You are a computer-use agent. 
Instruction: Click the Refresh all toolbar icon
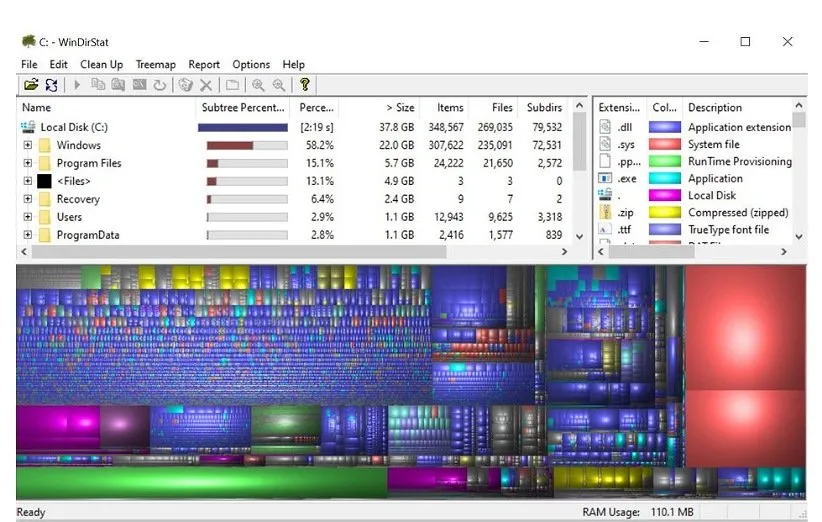pyautogui.click(x=50, y=86)
